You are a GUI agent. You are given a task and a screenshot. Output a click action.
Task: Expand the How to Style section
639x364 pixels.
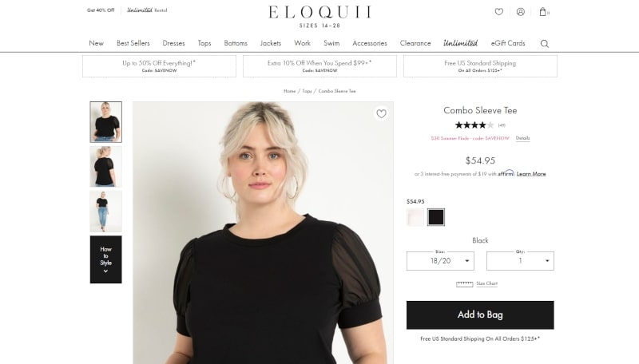(106, 259)
